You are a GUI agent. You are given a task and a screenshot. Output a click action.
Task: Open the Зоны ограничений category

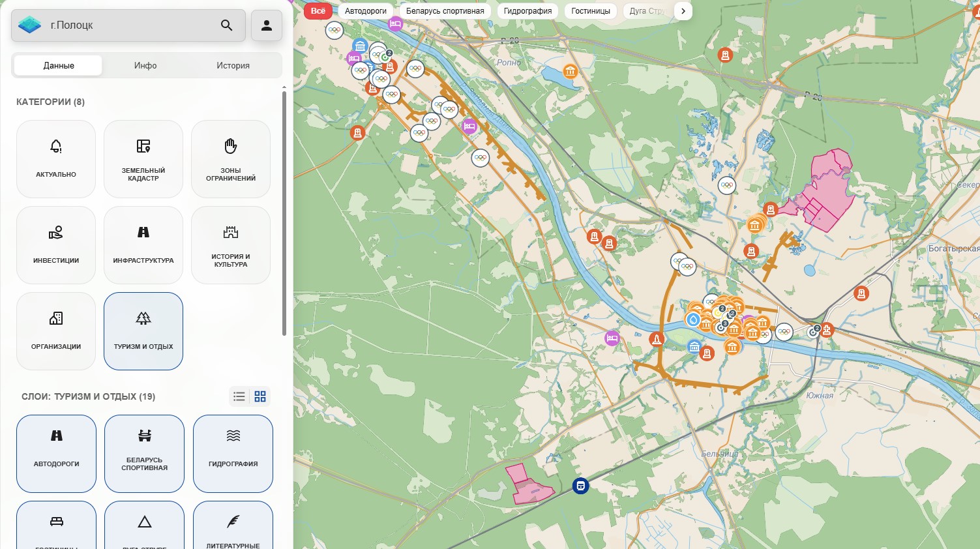[x=231, y=159]
